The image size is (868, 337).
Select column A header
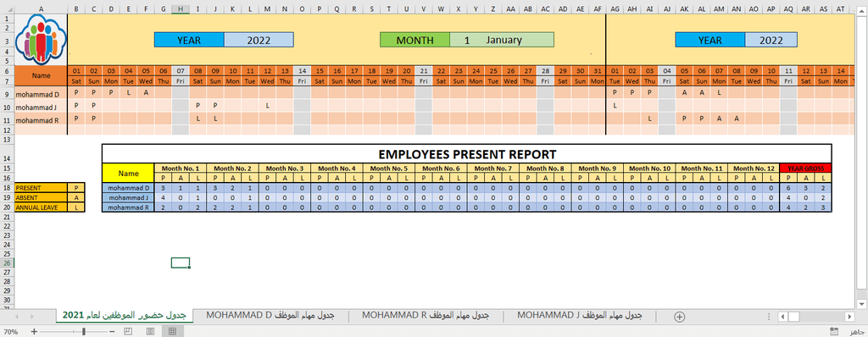41,8
